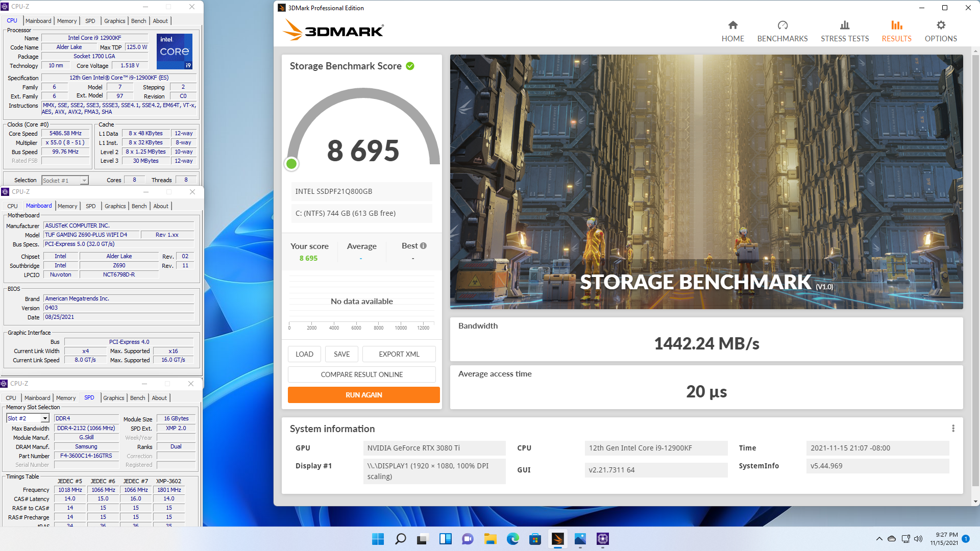Select the CPU tab in the bottom CPU-Z window
Viewport: 980px width, 551px height.
click(x=11, y=398)
